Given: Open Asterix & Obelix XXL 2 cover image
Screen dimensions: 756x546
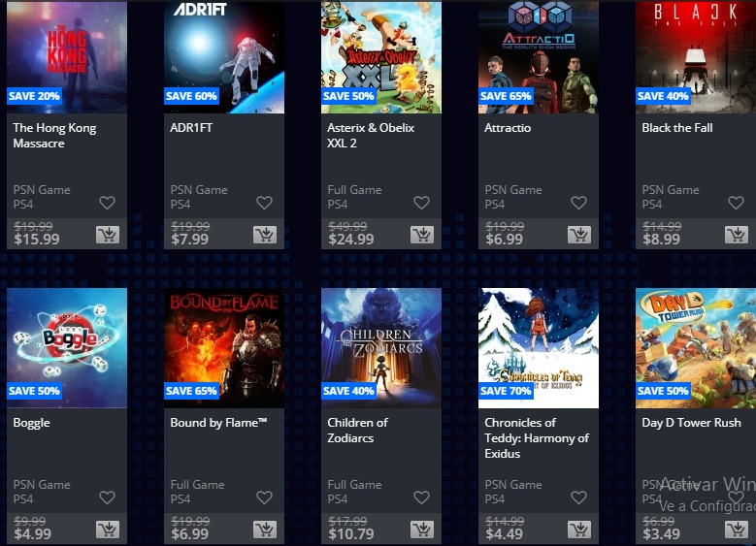Looking at the screenshot, I should click(381, 57).
